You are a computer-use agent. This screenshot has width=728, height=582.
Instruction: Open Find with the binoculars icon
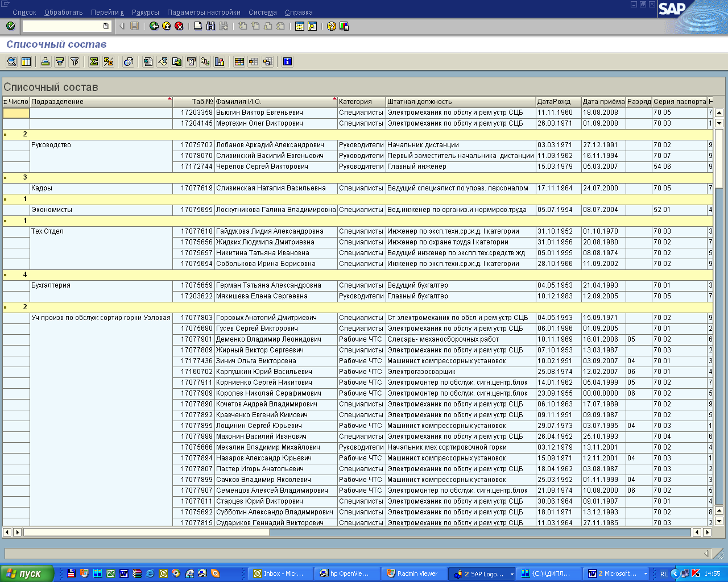pyautogui.click(x=210, y=26)
